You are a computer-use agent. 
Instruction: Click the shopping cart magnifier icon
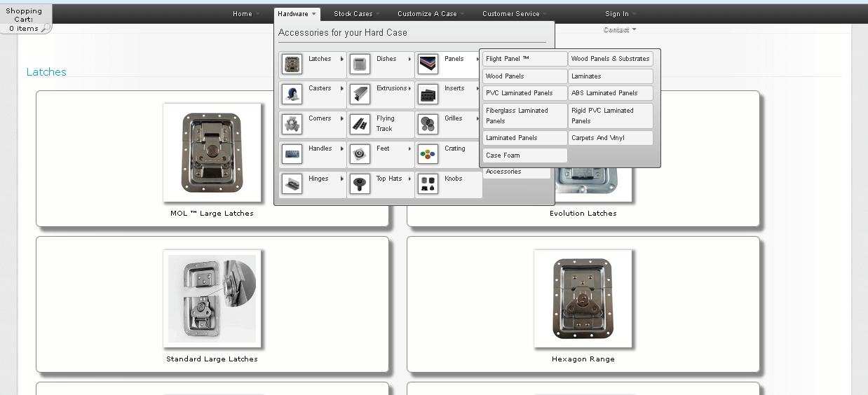coord(44,28)
